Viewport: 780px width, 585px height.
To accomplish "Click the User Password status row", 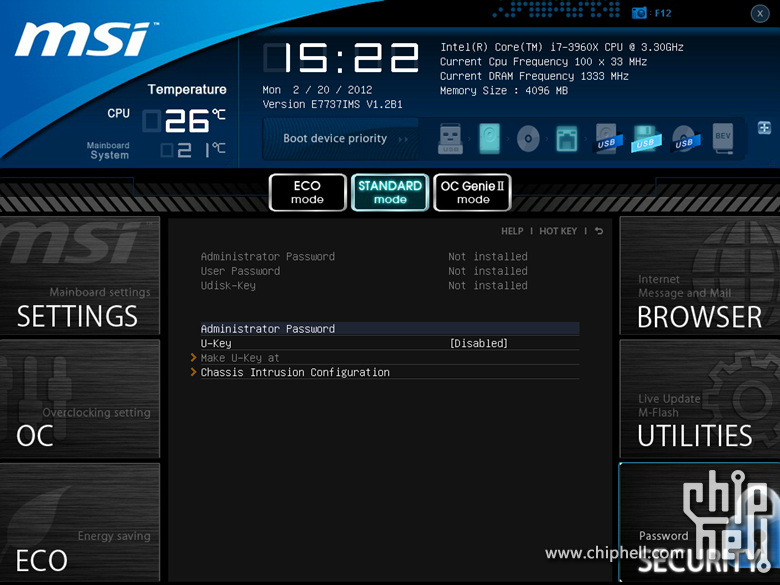I will 364,271.
